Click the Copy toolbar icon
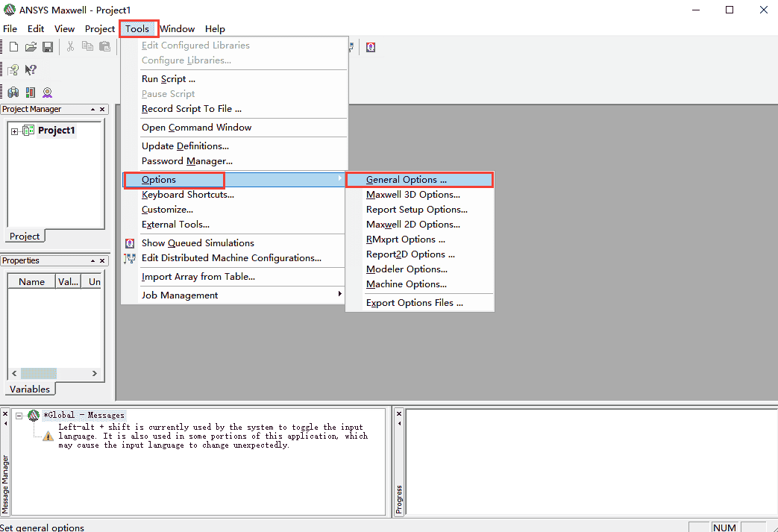Image resolution: width=778 pixels, height=532 pixels. [x=87, y=46]
